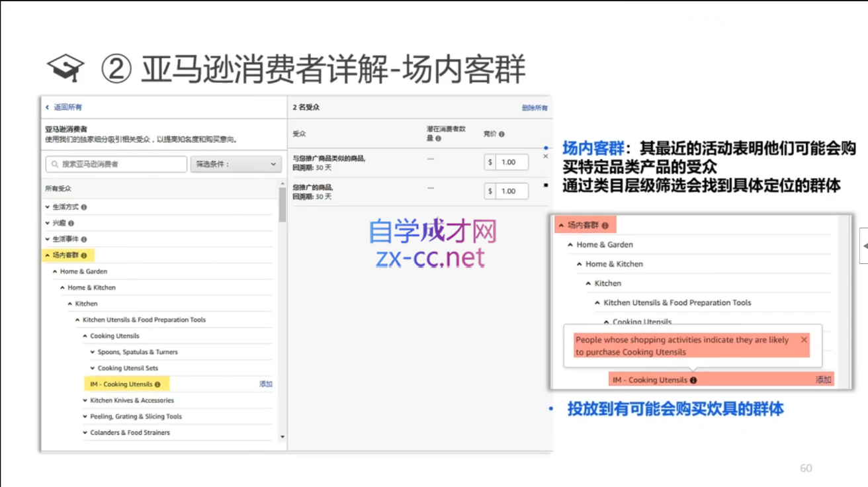Collapse Cooking Utensils node in the main tree
Image resolution: width=868 pixels, height=487 pixels.
point(85,336)
